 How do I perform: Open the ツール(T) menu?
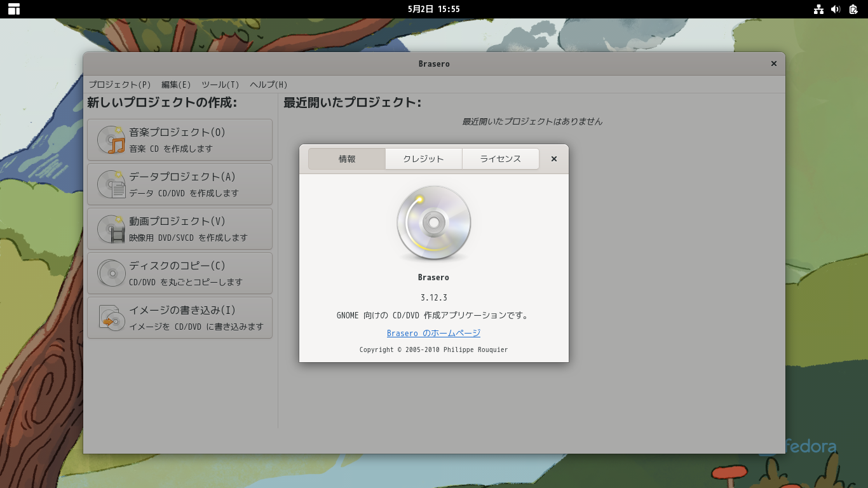click(220, 85)
